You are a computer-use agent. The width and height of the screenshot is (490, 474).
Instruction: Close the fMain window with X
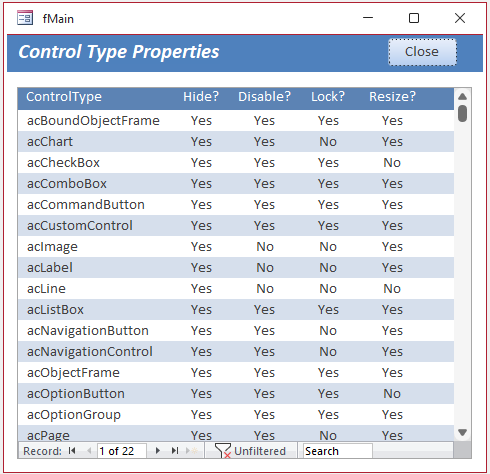[x=460, y=18]
